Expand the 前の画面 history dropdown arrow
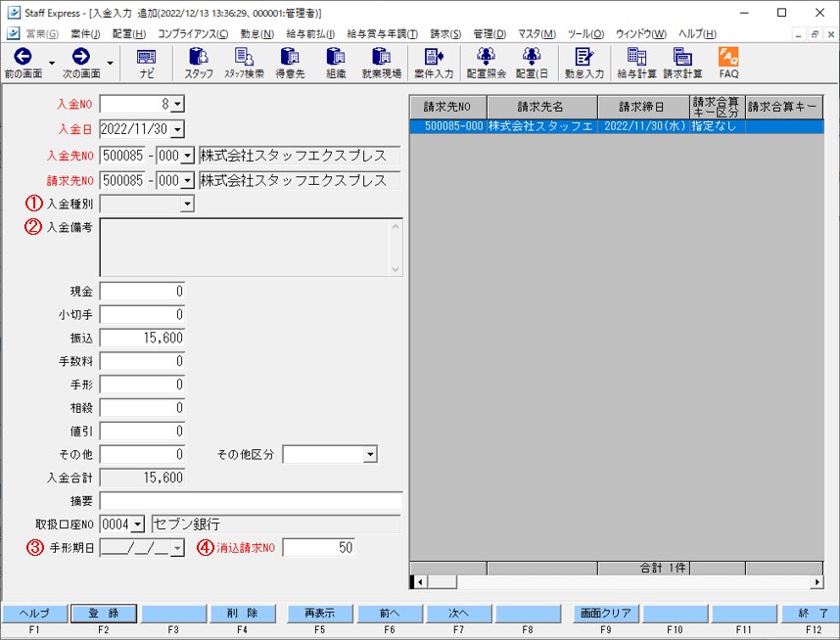This screenshot has width=840, height=640. tap(52, 64)
